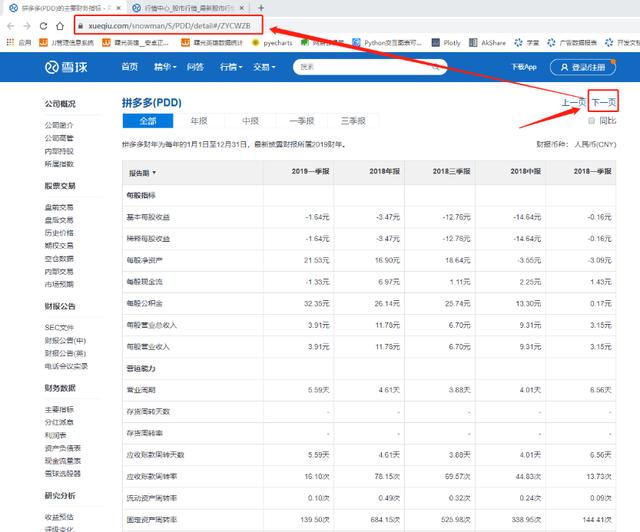Go to 首页 in navigation bar

tap(130, 67)
